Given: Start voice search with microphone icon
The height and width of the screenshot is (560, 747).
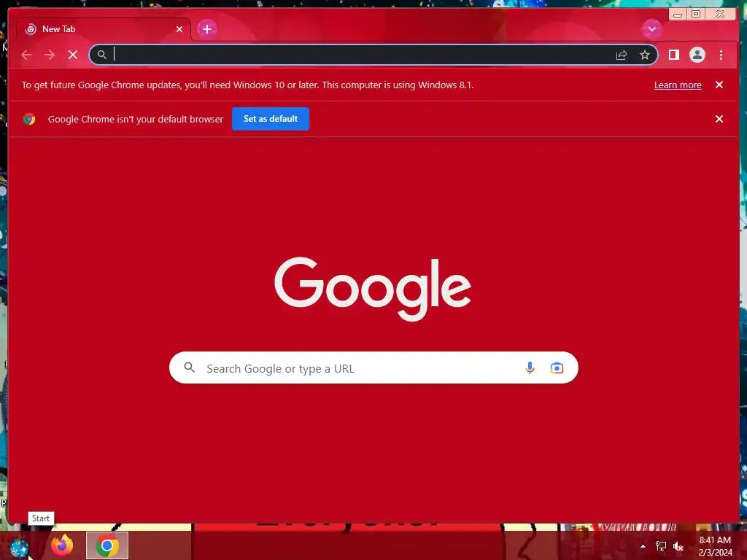Looking at the screenshot, I should [x=530, y=367].
